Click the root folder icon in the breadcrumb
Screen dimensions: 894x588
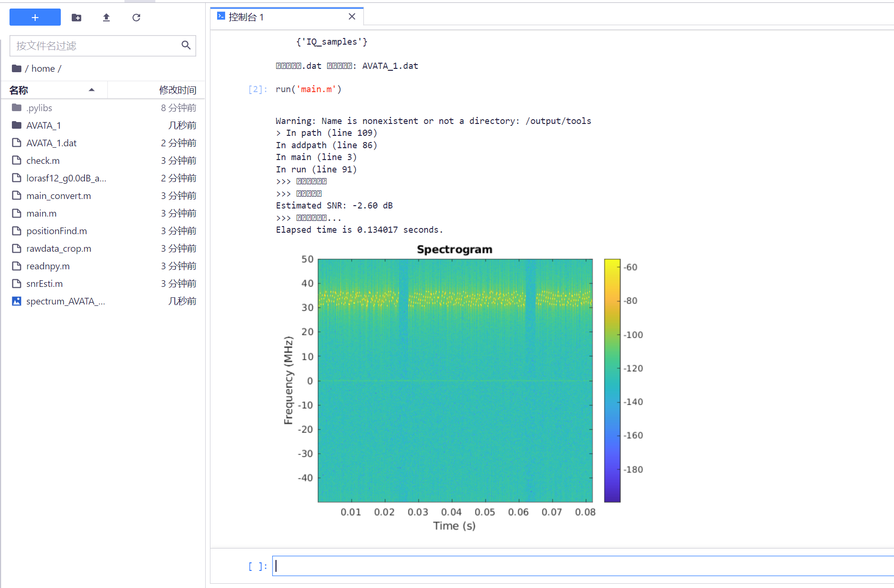[x=17, y=68]
